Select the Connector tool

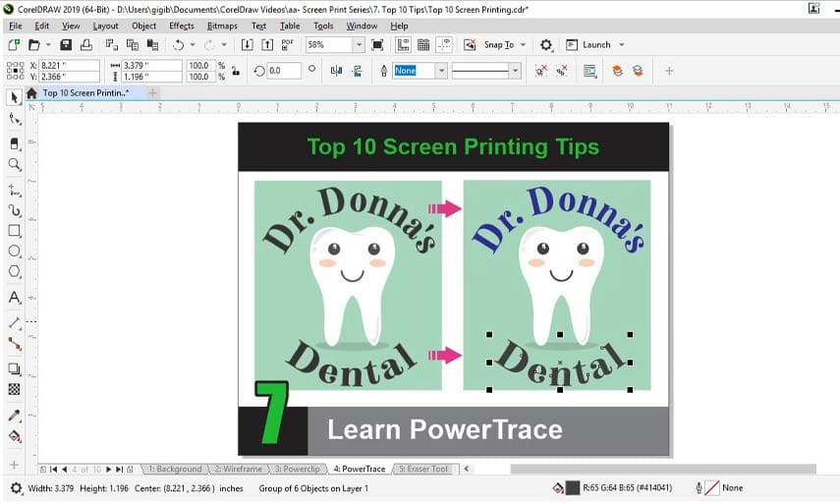coord(15,344)
